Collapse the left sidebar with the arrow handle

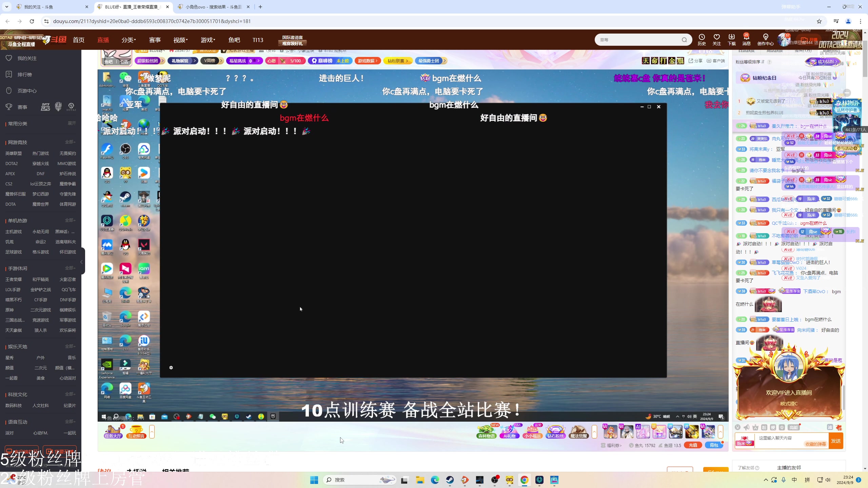click(81, 262)
